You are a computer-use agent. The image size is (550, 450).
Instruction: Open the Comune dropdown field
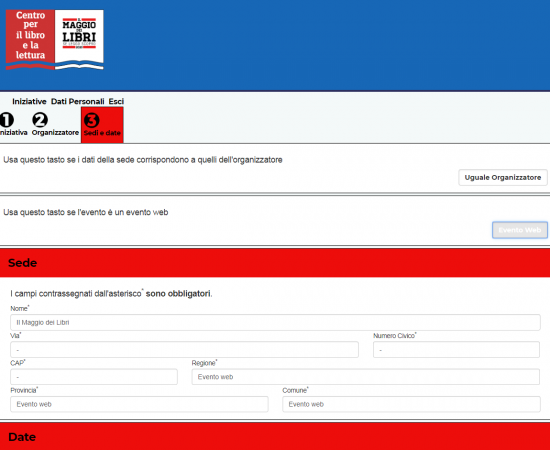[x=411, y=404]
